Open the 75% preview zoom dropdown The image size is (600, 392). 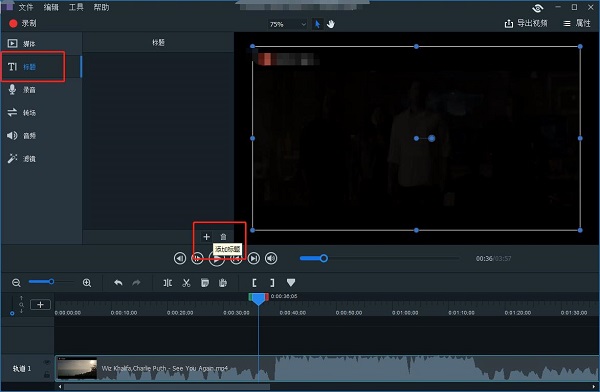pyautogui.click(x=288, y=24)
